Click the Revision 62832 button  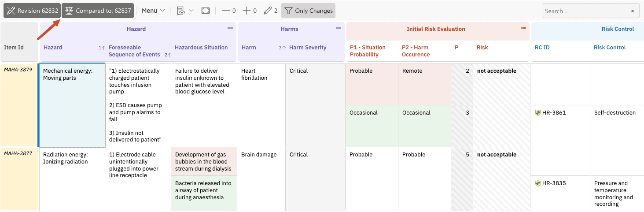[32, 11]
